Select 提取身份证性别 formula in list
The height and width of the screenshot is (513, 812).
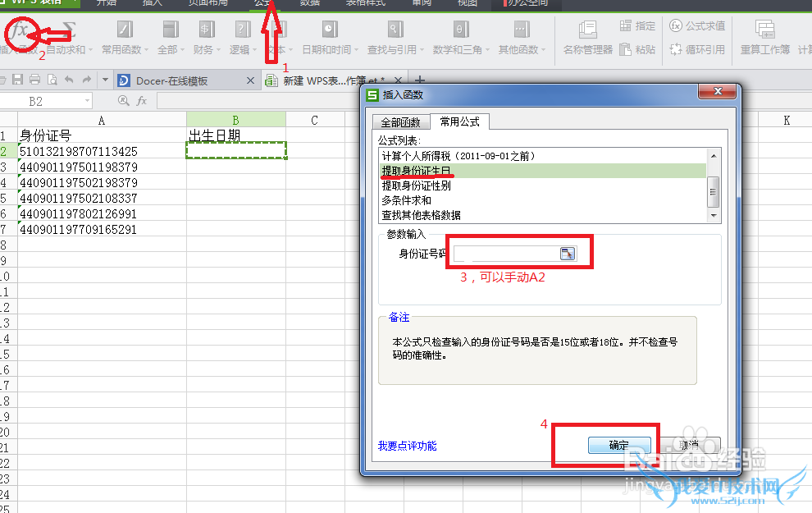[543, 186]
